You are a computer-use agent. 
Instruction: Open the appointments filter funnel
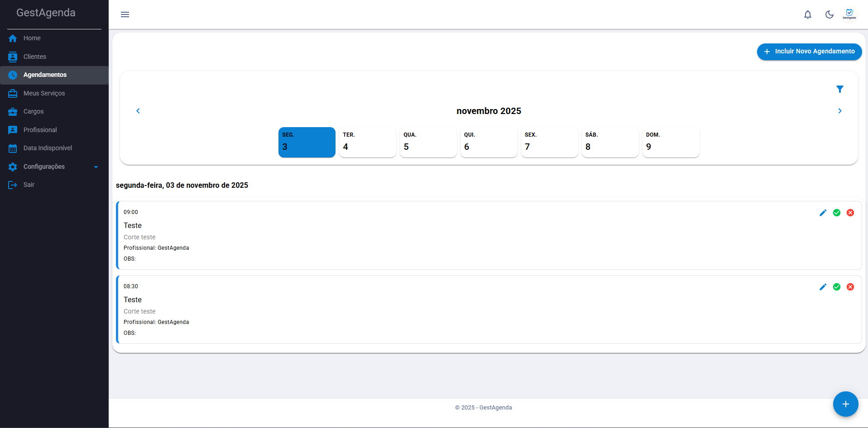click(839, 89)
